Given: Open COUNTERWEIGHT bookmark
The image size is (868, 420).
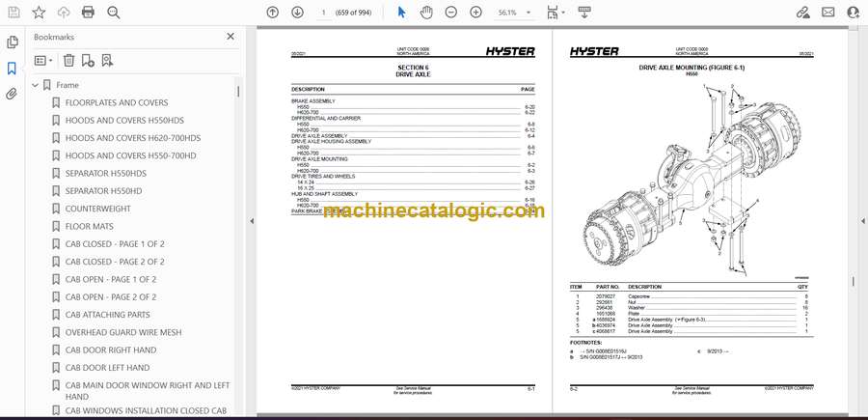Looking at the screenshot, I should (98, 209).
